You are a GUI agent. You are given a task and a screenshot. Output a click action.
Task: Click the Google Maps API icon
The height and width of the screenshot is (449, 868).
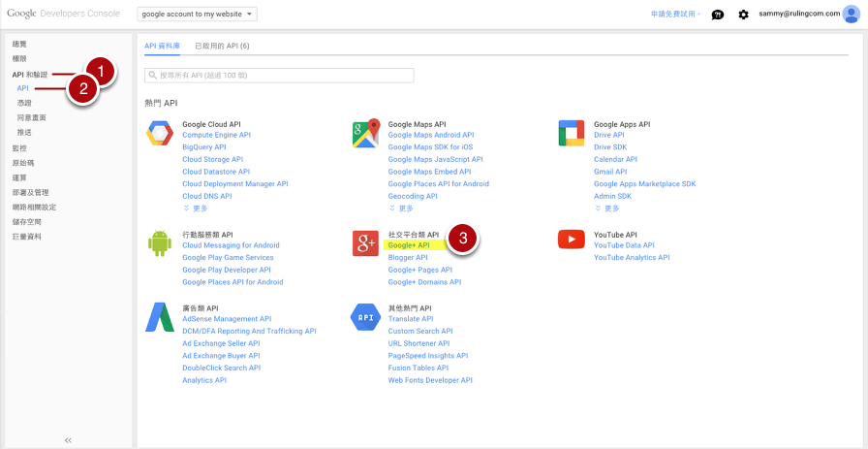tap(365, 134)
